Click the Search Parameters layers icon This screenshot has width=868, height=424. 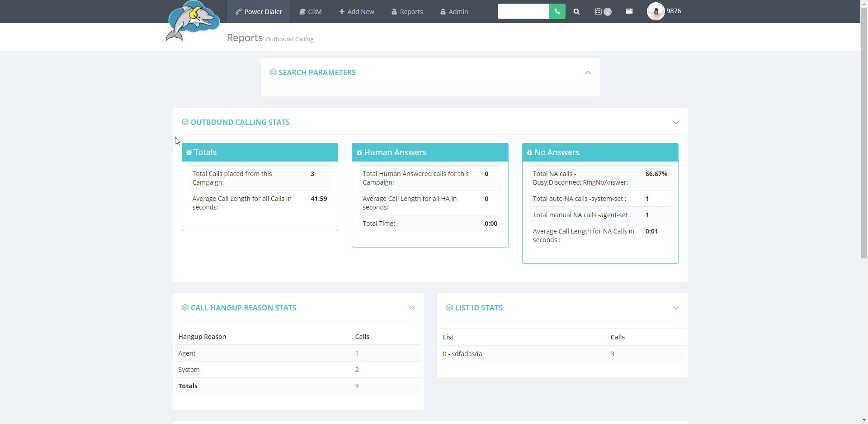273,72
